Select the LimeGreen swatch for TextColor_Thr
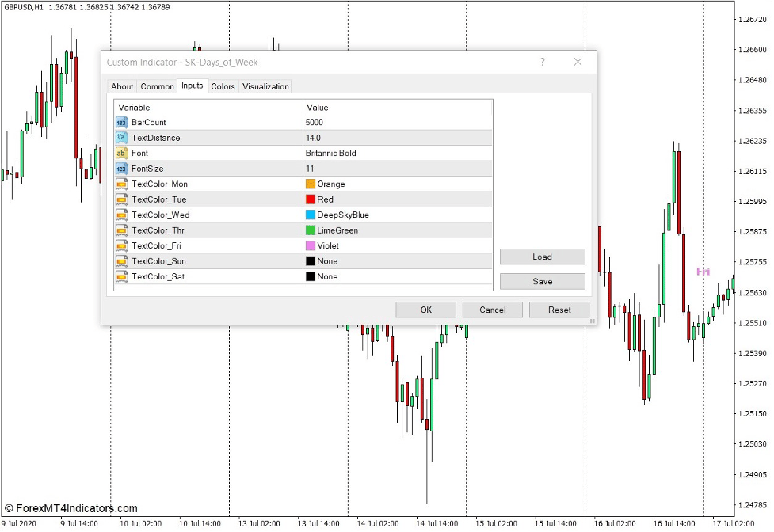This screenshot has width=774, height=532. coord(309,230)
